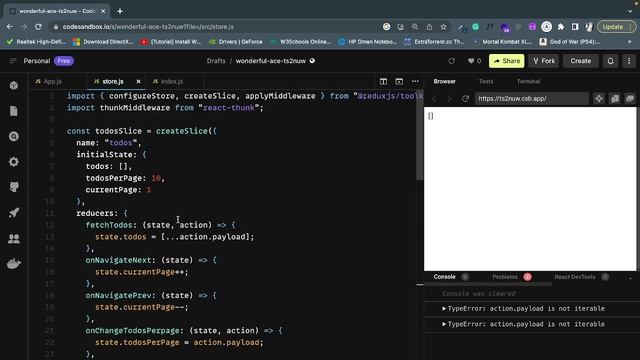The image size is (640, 360).
Task: Open the sandbox info cube icon in sidebar
Action: tap(14, 86)
